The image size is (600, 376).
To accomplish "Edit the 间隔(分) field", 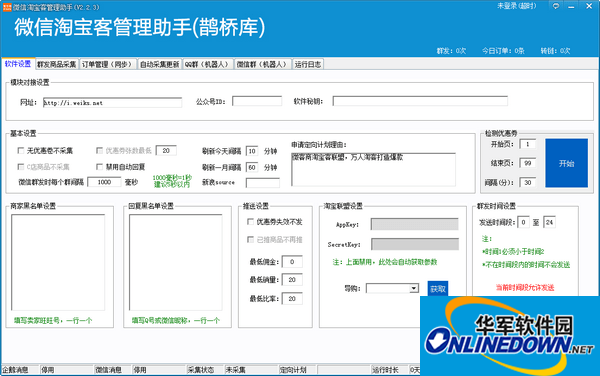I will [x=527, y=182].
